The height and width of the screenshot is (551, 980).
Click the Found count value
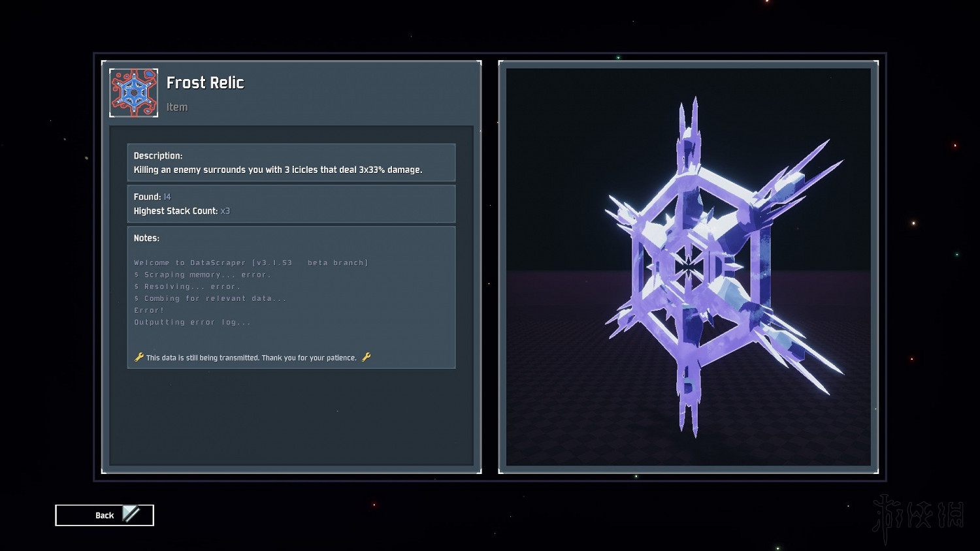pyautogui.click(x=167, y=197)
